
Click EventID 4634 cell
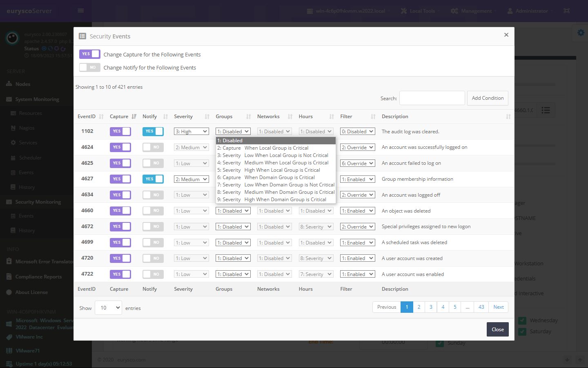click(x=87, y=195)
